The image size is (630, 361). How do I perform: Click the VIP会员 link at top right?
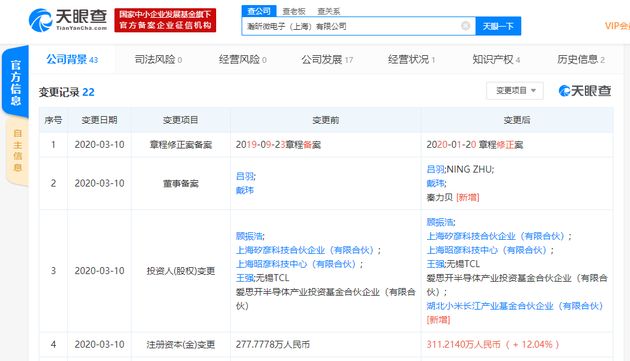(617, 26)
